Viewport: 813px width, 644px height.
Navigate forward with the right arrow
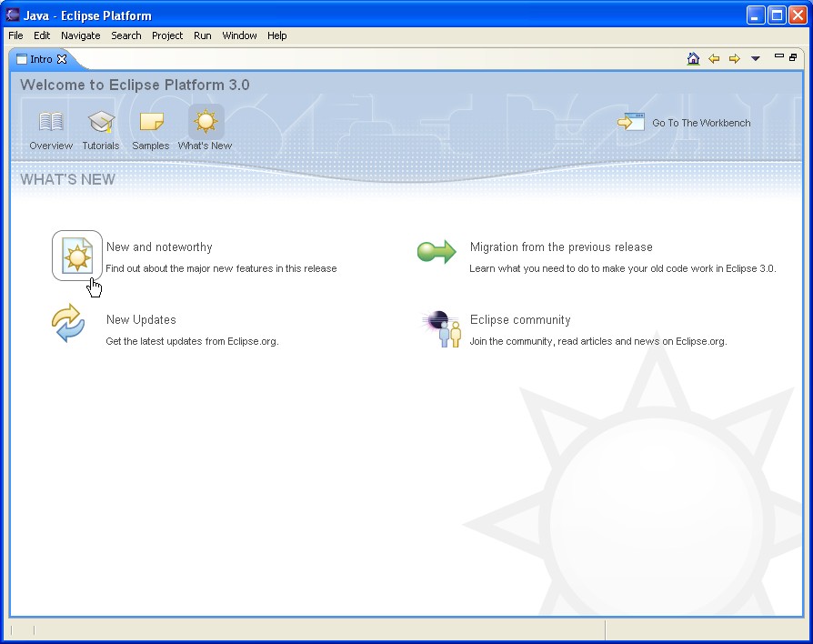coord(734,58)
